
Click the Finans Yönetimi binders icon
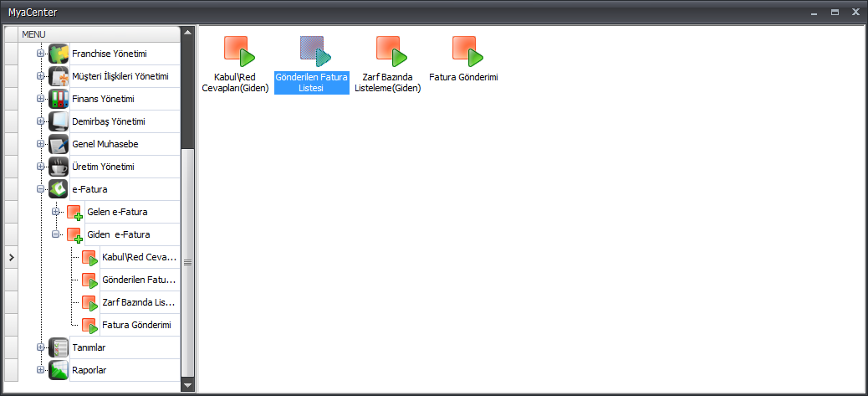[59, 99]
